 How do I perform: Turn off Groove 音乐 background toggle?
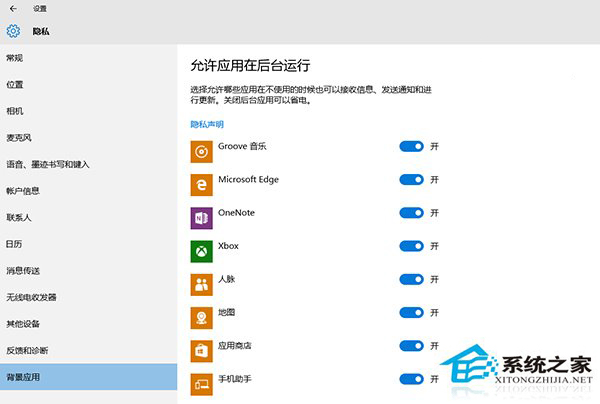pyautogui.click(x=411, y=146)
